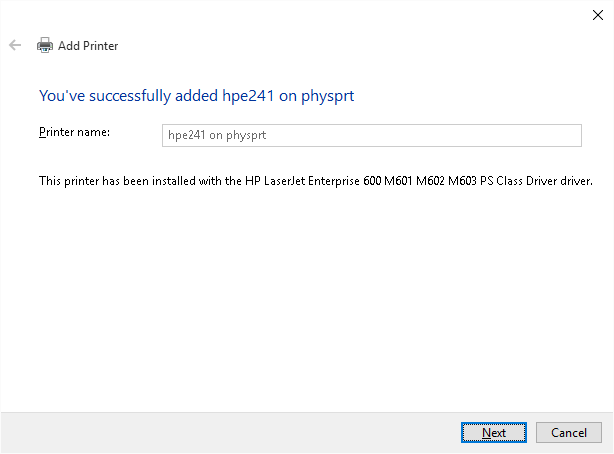
Task: Click the final word "driver." in message
Action: (x=578, y=181)
